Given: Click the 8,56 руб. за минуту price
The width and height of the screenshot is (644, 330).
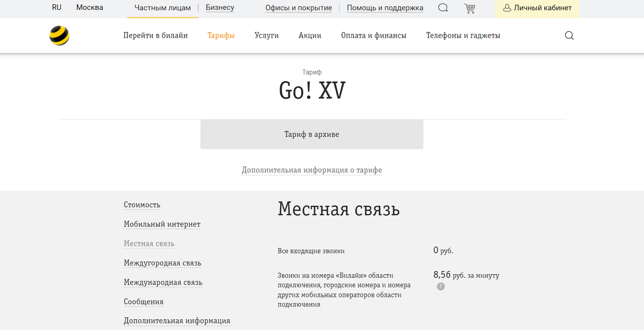Looking at the screenshot, I should (466, 275).
